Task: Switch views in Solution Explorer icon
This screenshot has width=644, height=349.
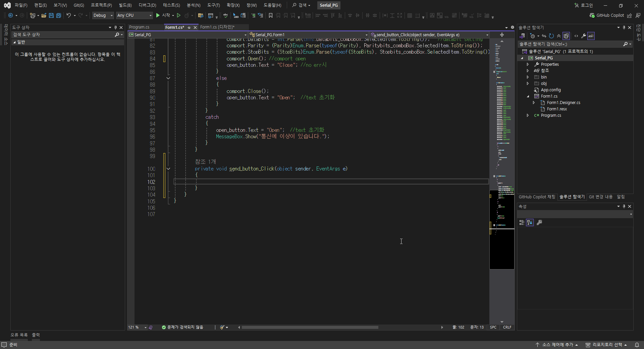Action: (522, 36)
